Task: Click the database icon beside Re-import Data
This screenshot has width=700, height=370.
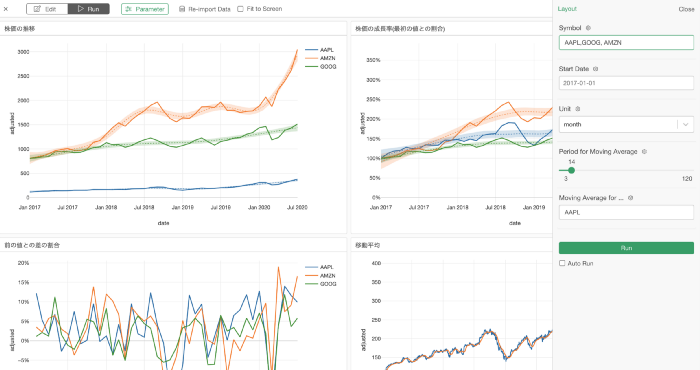Action: pyautogui.click(x=182, y=9)
